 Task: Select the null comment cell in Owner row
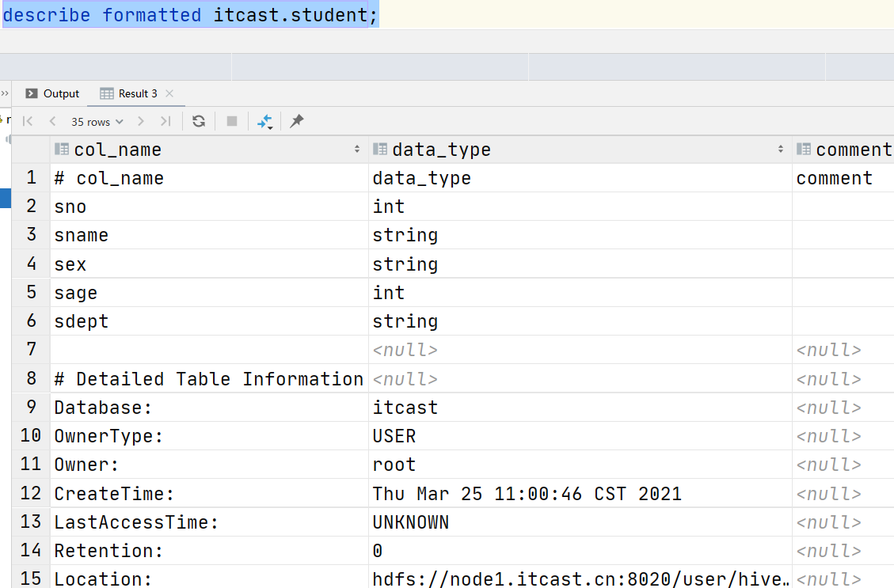click(843, 465)
